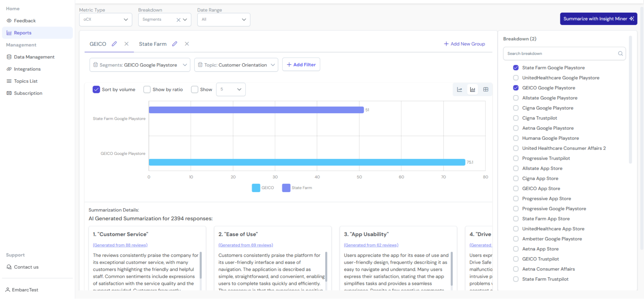Open Topics List in sidebar
Screen dimensions: 644x302
tap(25, 81)
